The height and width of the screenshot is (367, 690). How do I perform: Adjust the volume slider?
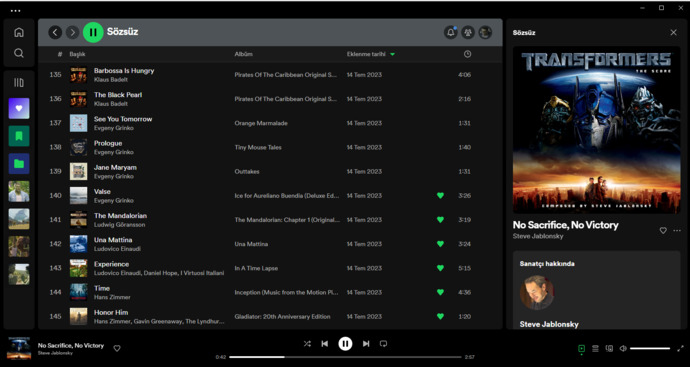pos(650,349)
